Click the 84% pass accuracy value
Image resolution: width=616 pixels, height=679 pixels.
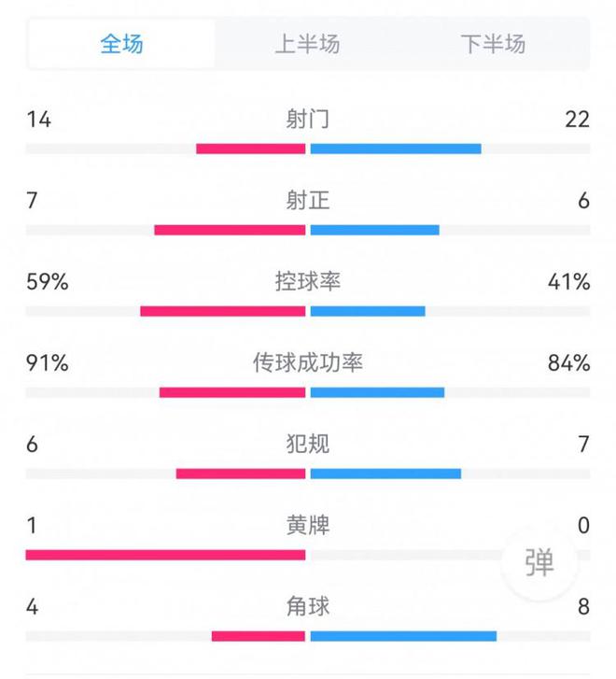pyautogui.click(x=569, y=363)
